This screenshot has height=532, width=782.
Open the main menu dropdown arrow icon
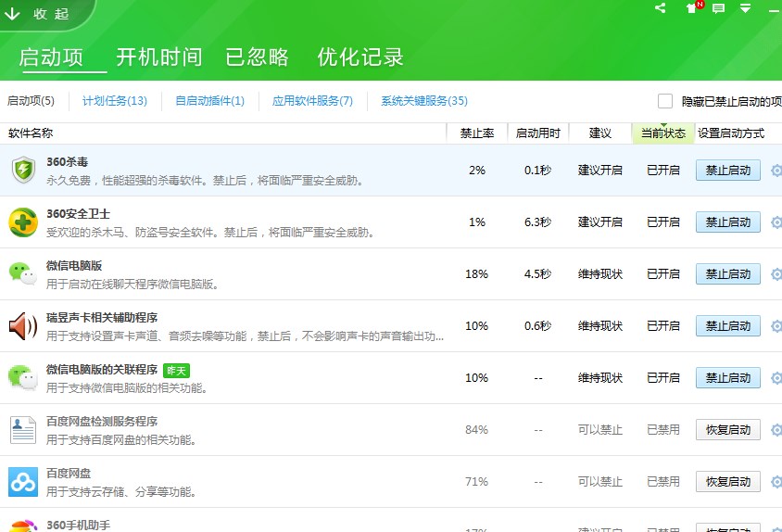tap(746, 8)
